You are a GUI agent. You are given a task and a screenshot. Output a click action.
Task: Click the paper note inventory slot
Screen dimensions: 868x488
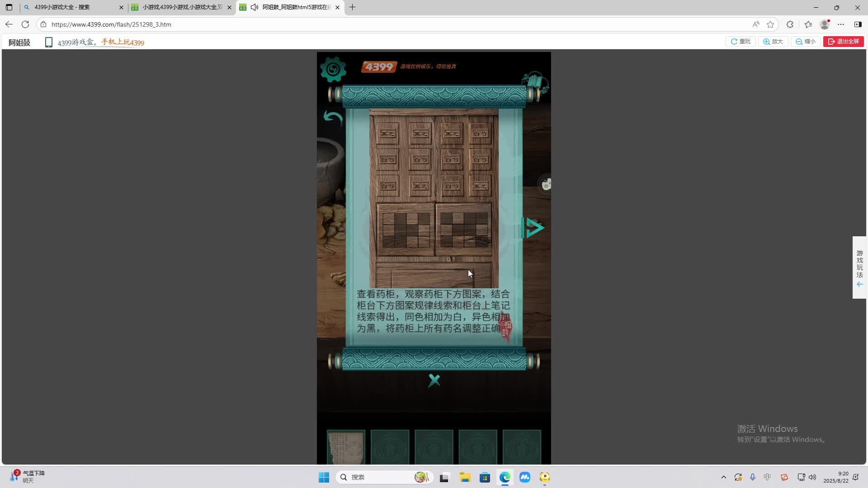346,447
